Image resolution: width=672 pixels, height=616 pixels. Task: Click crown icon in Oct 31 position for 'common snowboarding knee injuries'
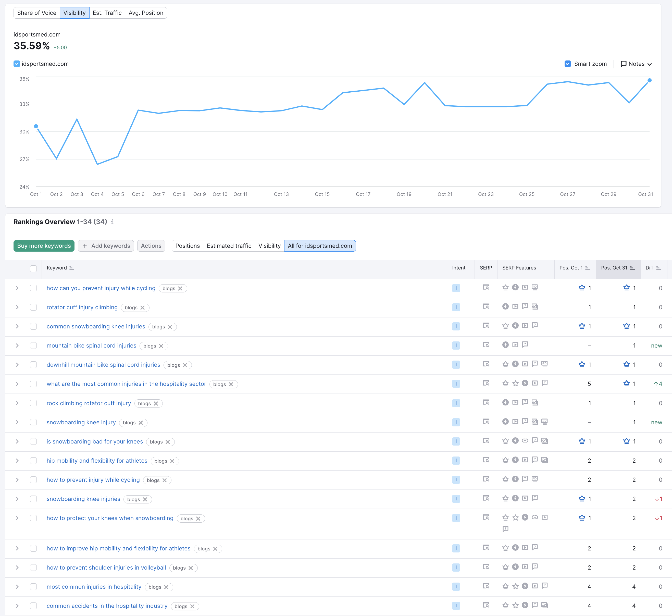[627, 326]
